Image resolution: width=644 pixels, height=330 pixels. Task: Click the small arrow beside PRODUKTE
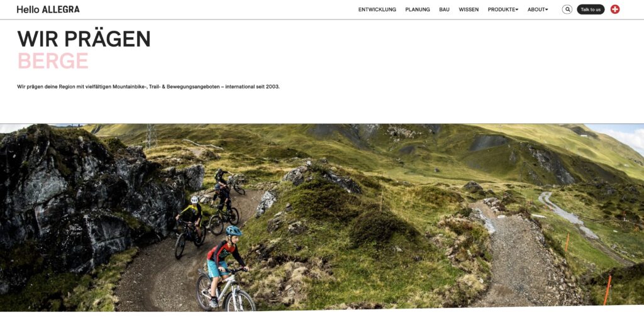(517, 9)
